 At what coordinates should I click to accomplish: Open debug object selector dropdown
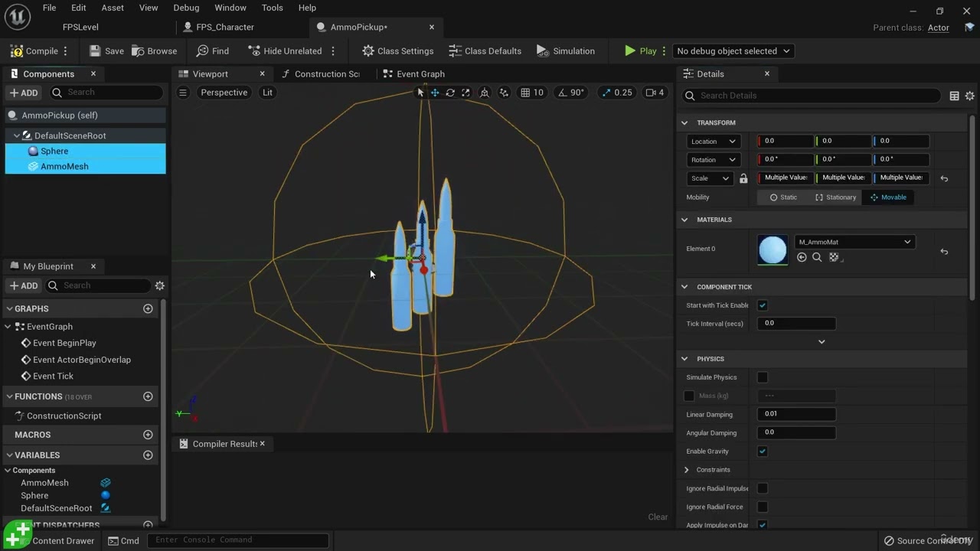coord(732,51)
